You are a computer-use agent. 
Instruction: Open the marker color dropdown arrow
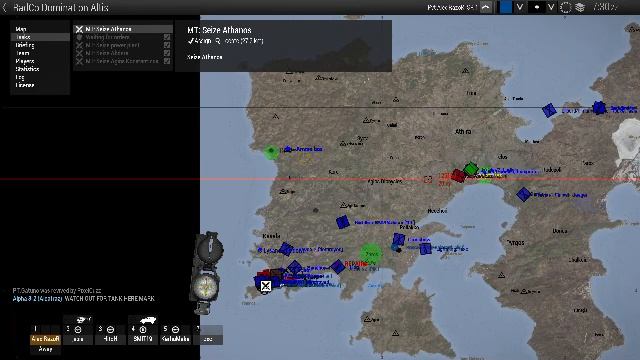click(x=520, y=7)
